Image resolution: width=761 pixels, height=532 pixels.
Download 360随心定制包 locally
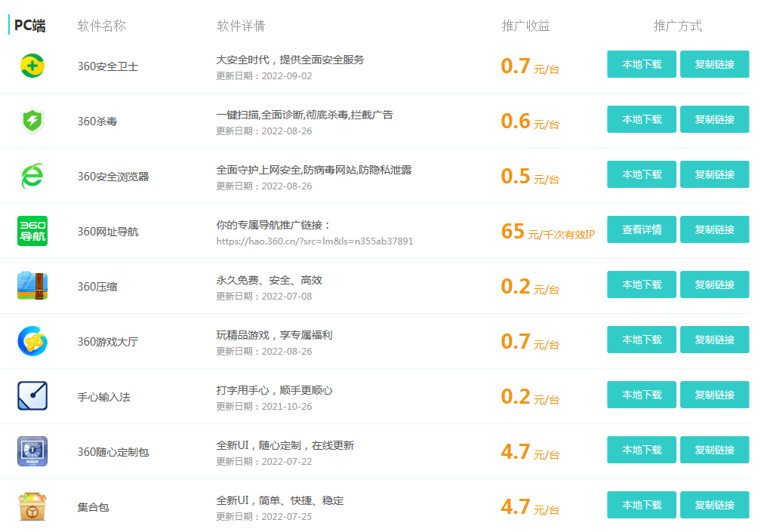pos(642,450)
